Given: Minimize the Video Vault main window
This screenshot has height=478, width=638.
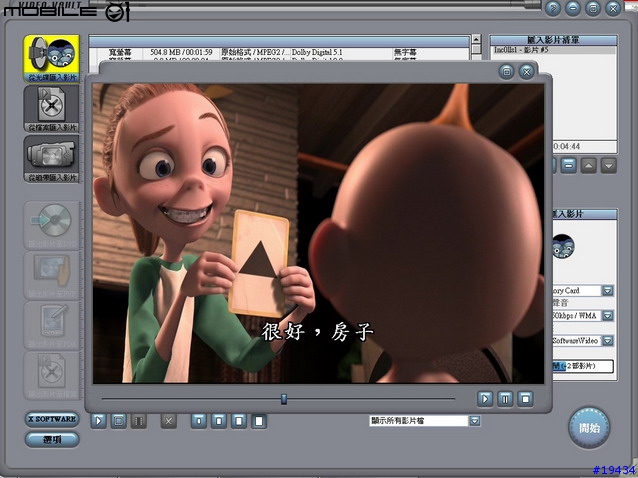Looking at the screenshot, I should coord(573,8).
